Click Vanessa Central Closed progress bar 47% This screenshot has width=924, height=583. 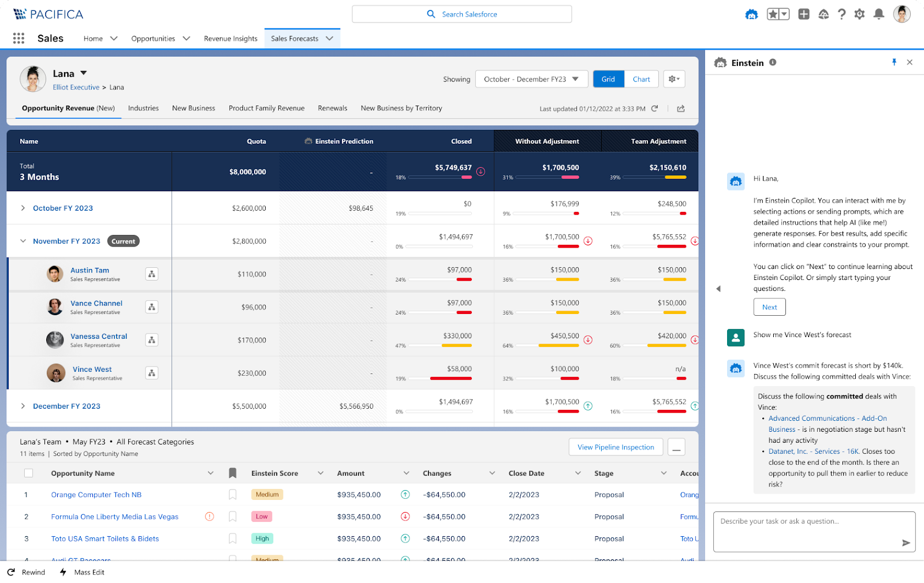[440, 346]
